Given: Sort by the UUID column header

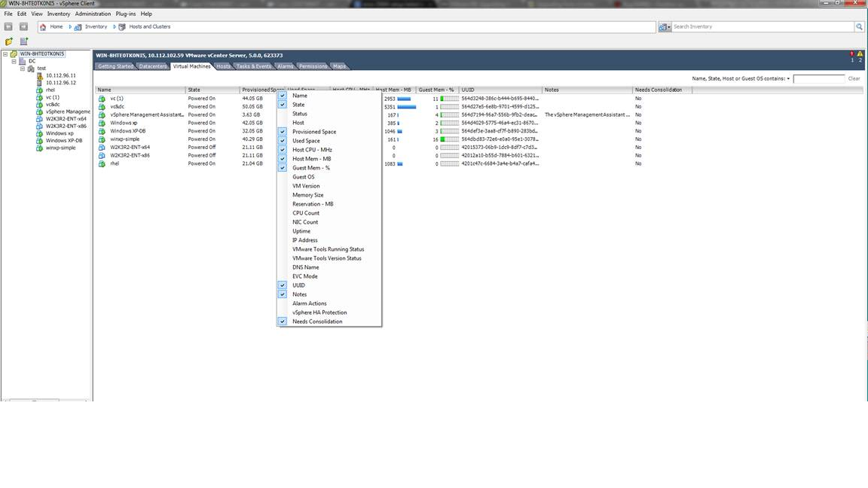Looking at the screenshot, I should point(500,90).
